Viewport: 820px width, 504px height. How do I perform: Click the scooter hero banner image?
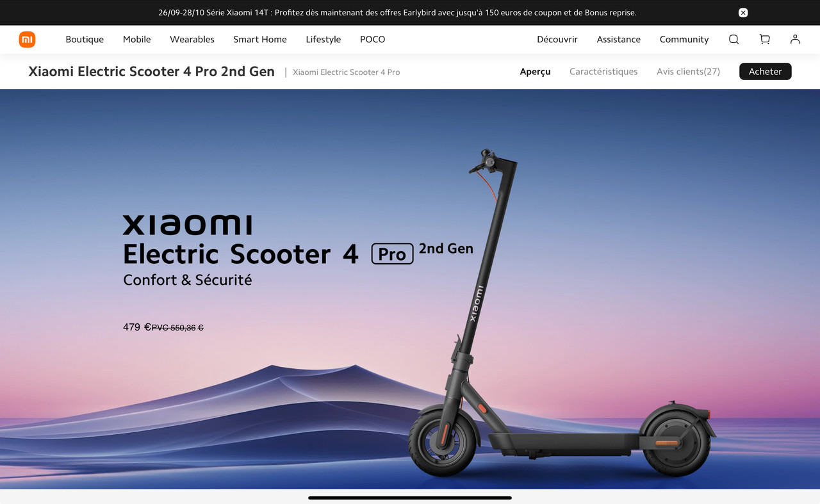(x=410, y=289)
